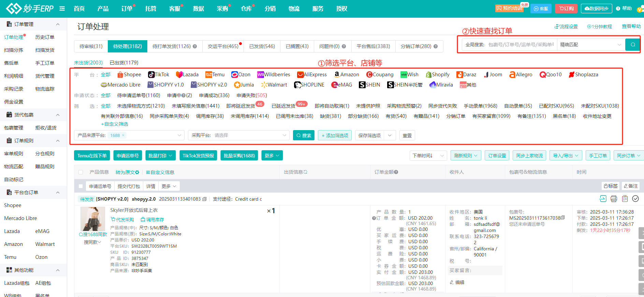Click the circled checkmark icon on the order
The height and width of the screenshot is (297, 644).
point(635,199)
